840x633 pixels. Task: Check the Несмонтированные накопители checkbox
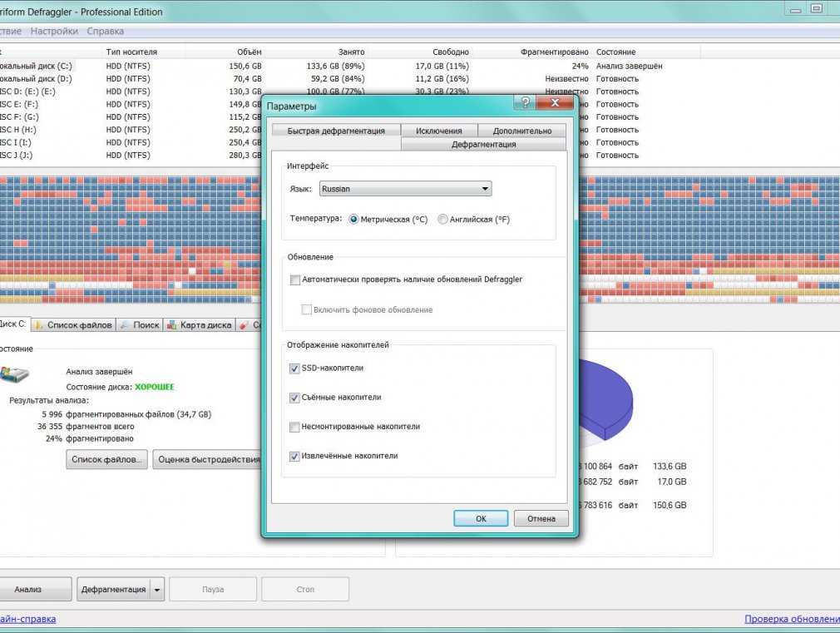coord(294,428)
